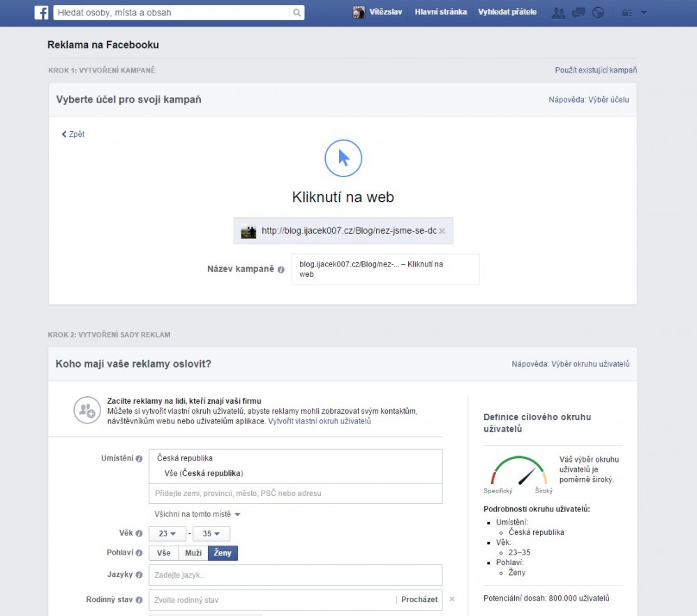Open the minimum age 23 dropdown

pyautogui.click(x=167, y=534)
